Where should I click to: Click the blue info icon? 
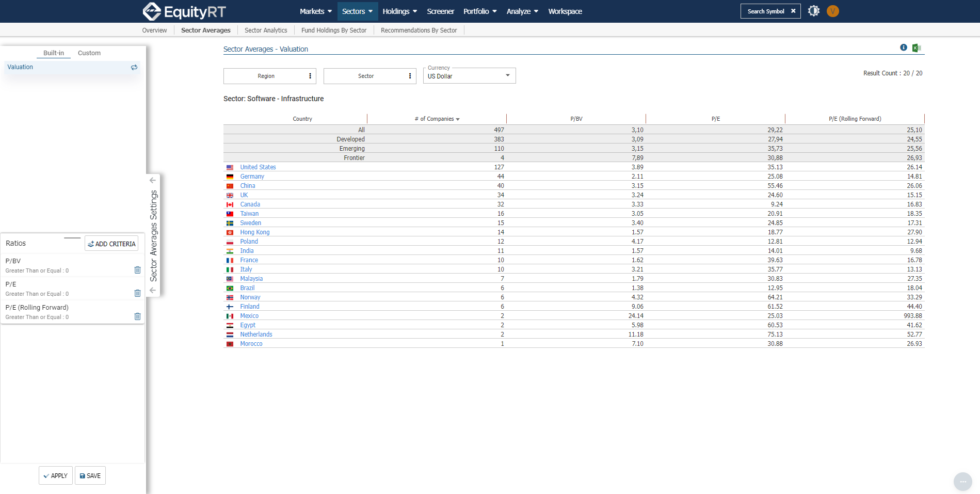(903, 48)
